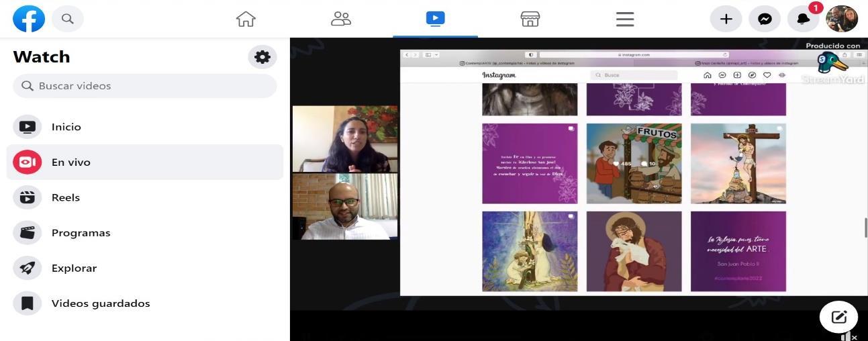Click Instagram explore compass icon
Viewport: 868px width, 341px height.
click(752, 75)
